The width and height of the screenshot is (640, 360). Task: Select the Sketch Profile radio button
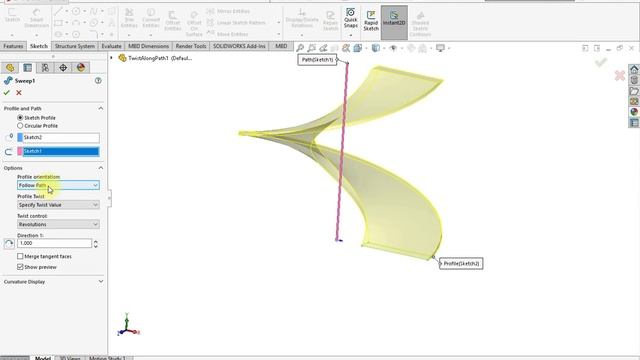click(20, 118)
